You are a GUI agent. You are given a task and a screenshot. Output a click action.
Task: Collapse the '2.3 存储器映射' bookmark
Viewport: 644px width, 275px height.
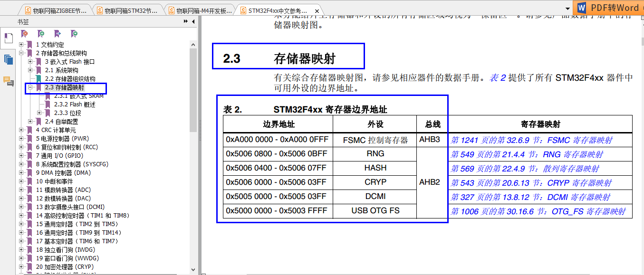point(30,87)
